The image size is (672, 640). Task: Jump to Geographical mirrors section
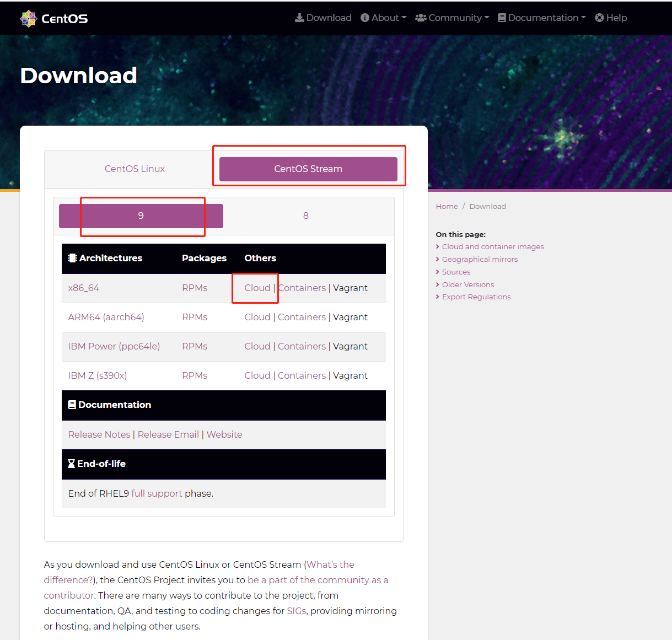(480, 259)
